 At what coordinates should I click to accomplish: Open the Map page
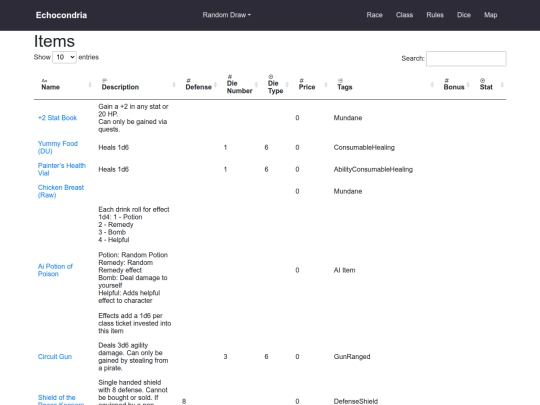pos(490,15)
